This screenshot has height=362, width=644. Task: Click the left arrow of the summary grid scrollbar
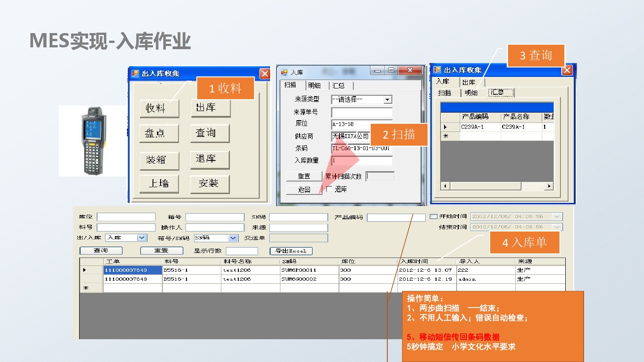445,186
